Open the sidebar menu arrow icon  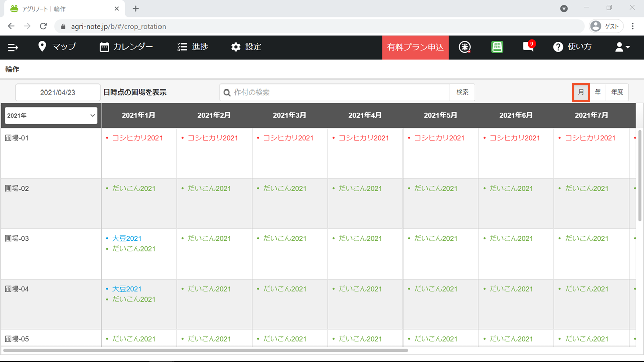(x=13, y=47)
